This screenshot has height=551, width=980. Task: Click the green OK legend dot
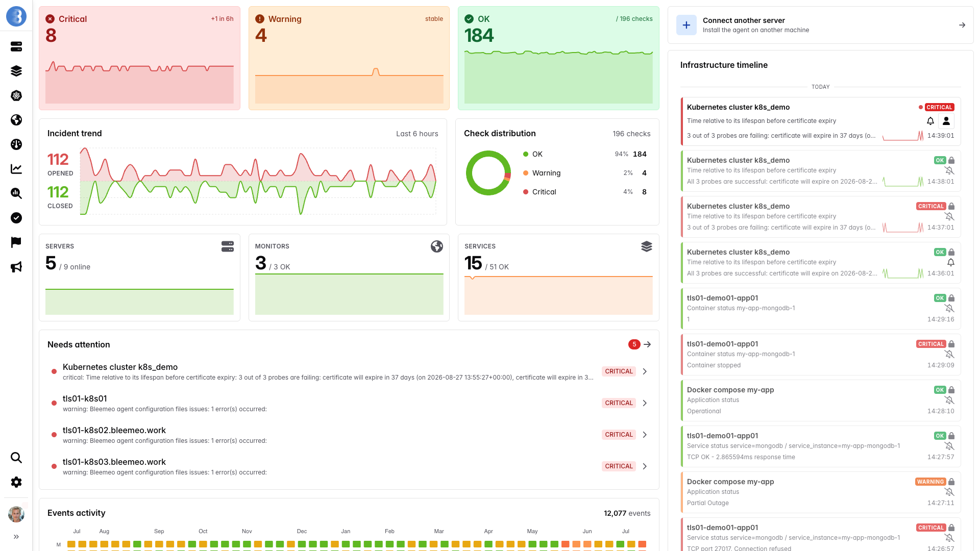[x=526, y=154]
